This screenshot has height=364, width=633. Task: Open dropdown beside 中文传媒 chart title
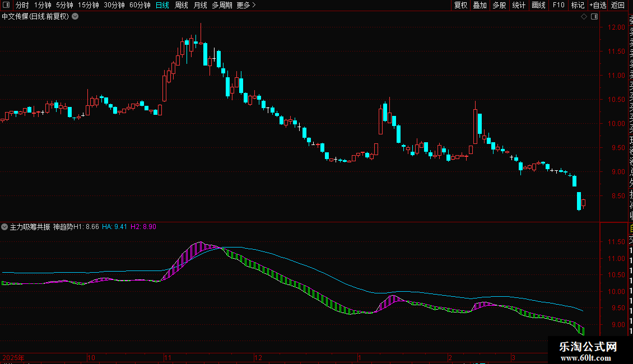(x=75, y=17)
